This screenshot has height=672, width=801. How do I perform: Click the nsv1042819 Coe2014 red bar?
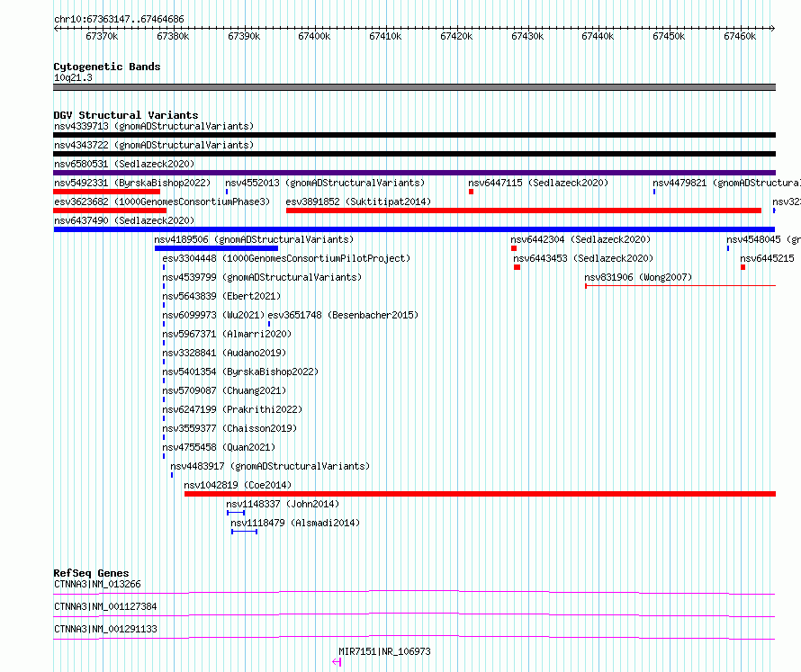point(481,494)
